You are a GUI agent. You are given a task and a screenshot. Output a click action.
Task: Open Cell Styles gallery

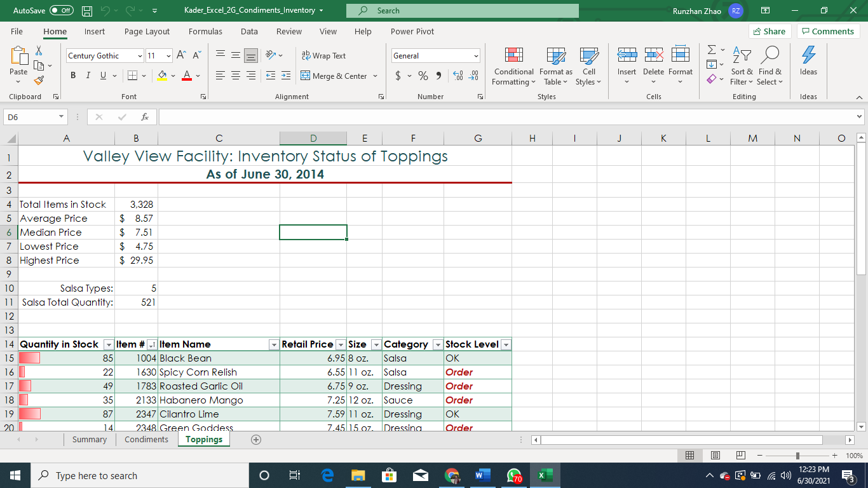point(588,66)
